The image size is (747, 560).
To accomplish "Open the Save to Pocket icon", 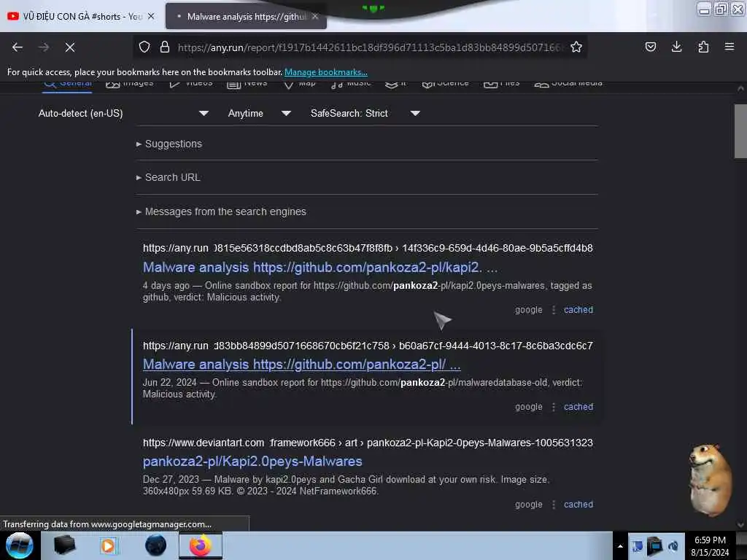I will click(650, 47).
